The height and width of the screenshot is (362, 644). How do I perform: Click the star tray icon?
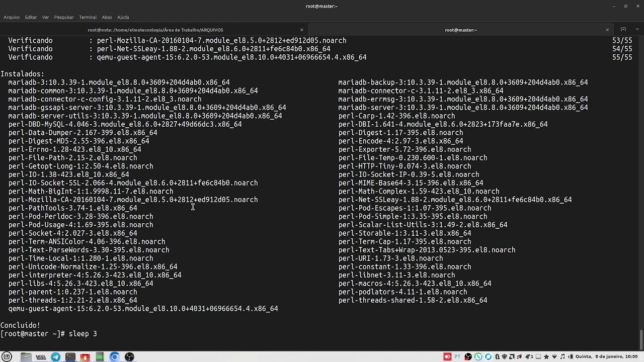coord(546,356)
